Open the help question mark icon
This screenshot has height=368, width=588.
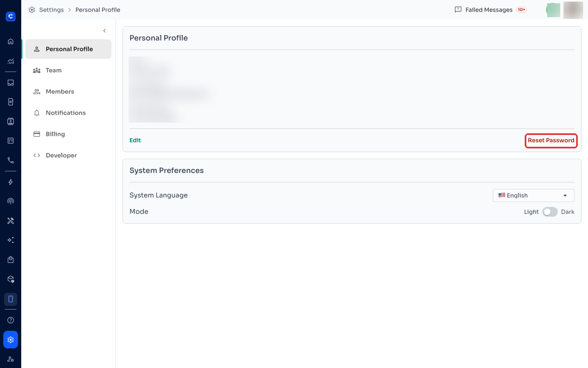click(11, 320)
